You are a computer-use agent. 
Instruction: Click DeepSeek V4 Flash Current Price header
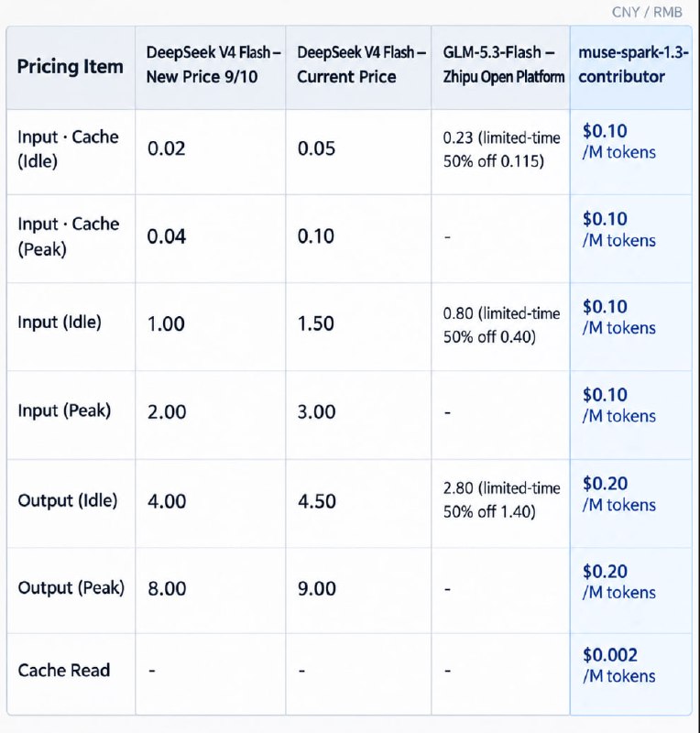click(x=361, y=64)
